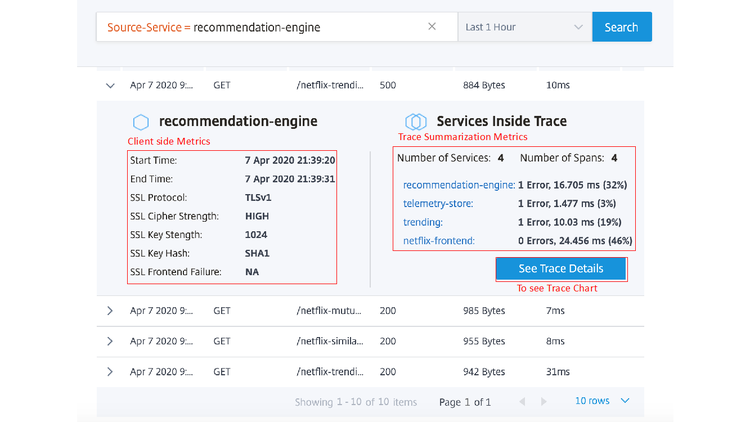Select the HIGH cipher strength value
This screenshot has width=750, height=422.
(x=257, y=216)
